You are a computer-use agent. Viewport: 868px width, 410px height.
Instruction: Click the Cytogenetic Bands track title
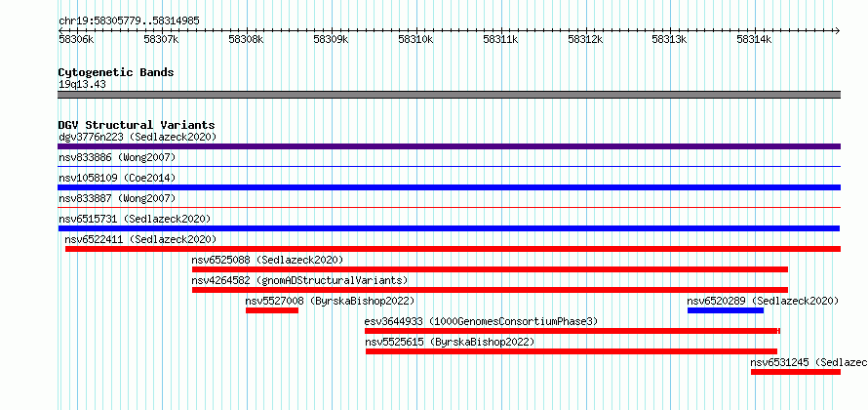[116, 72]
